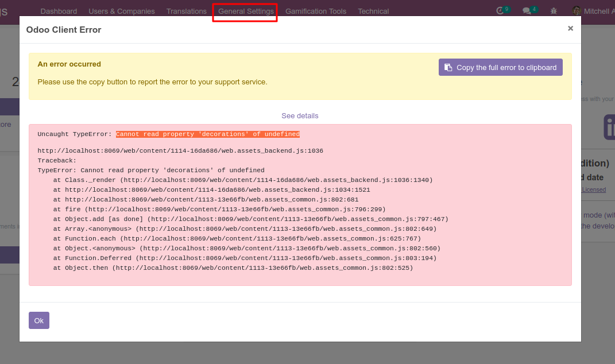Go to the Dashboard menu item
This screenshot has height=364, width=615.
[x=59, y=10]
